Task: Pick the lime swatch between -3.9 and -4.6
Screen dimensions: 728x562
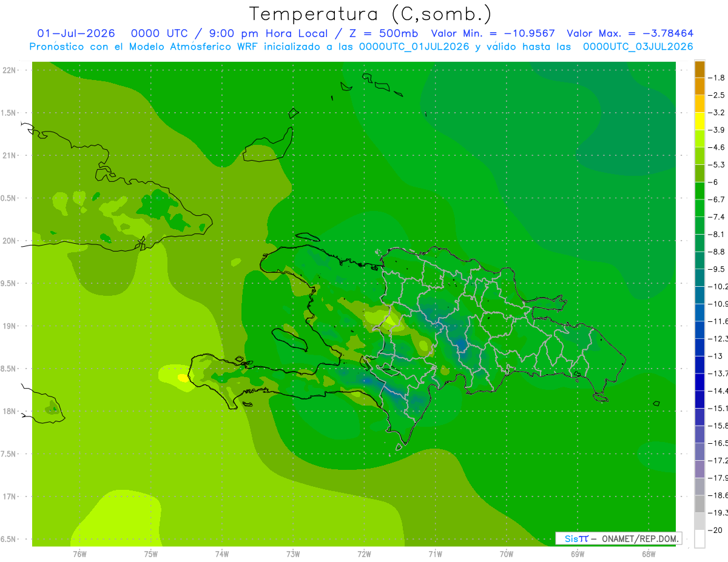Action: pos(699,139)
